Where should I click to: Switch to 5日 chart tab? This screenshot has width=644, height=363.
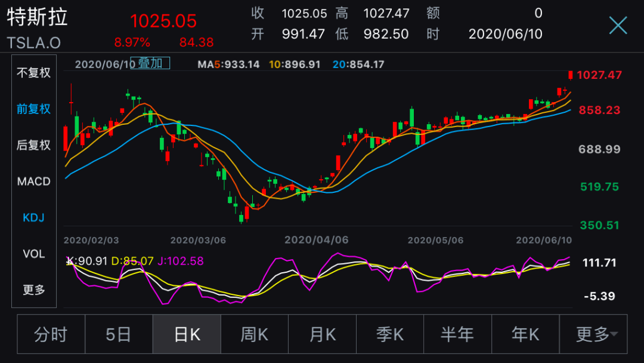point(119,334)
